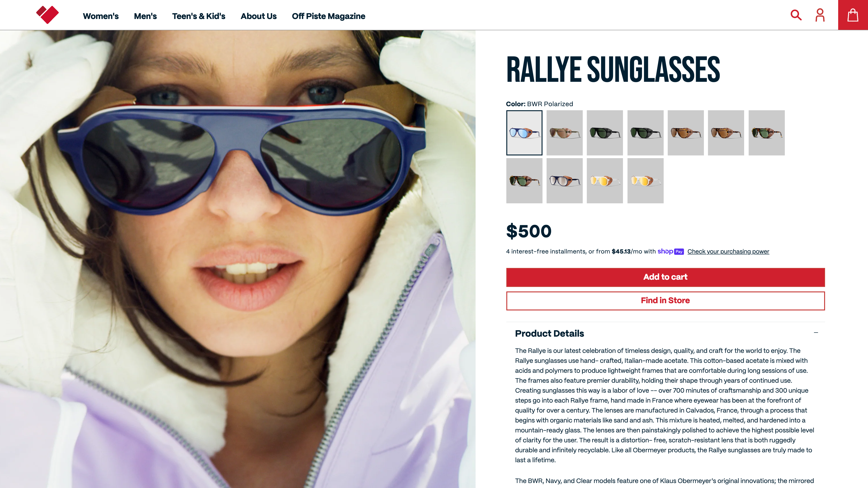Choose the navy frame gray-lens swatch
Viewport: 868px width, 488px height.
click(x=564, y=181)
